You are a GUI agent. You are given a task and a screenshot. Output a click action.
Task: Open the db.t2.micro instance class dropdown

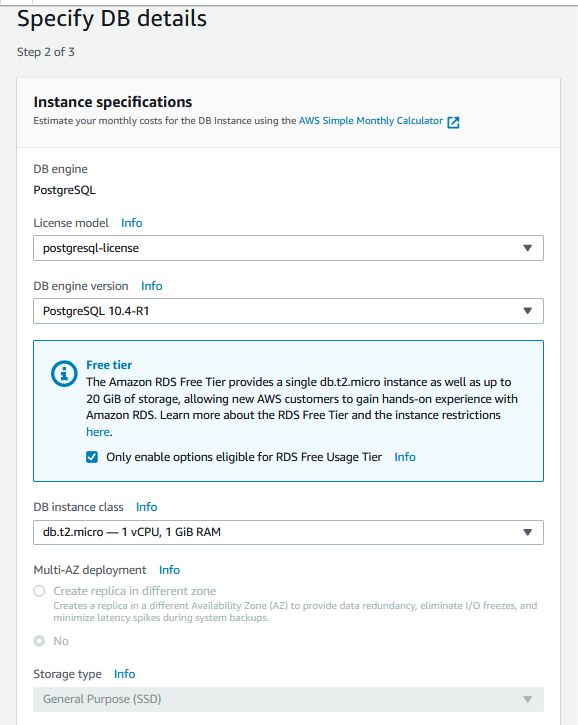288,532
